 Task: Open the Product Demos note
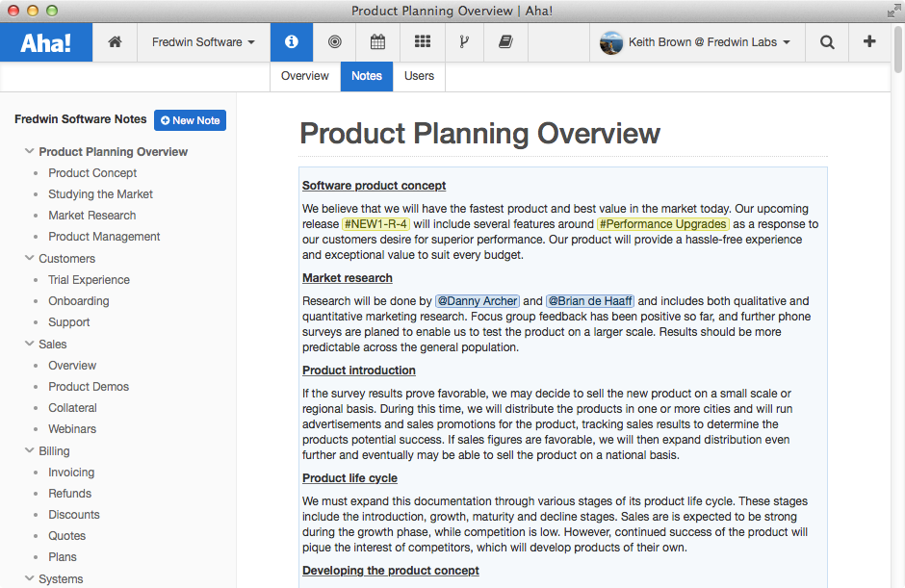(89, 387)
